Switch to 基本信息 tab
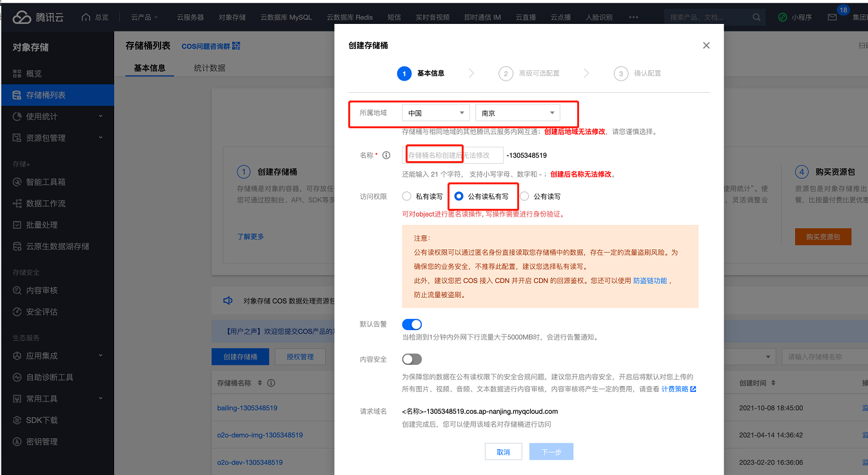868x475 pixels. [x=150, y=68]
